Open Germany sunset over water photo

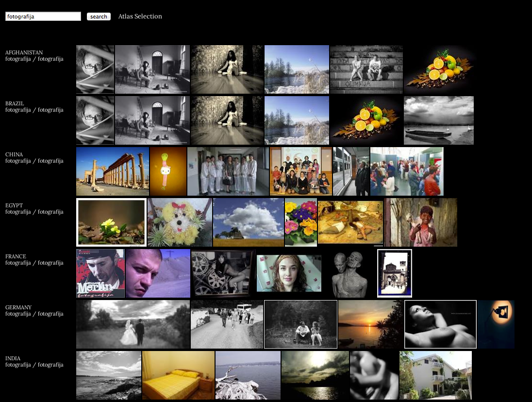(371, 324)
